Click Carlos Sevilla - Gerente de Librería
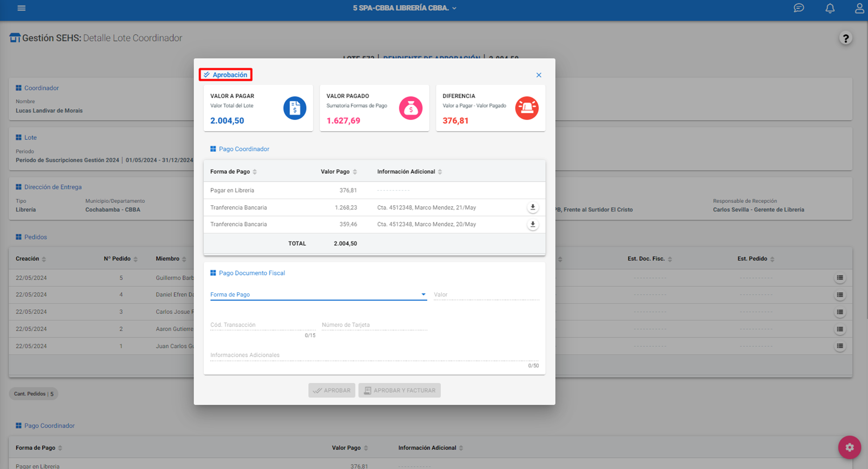This screenshot has width=868, height=469. (758, 210)
